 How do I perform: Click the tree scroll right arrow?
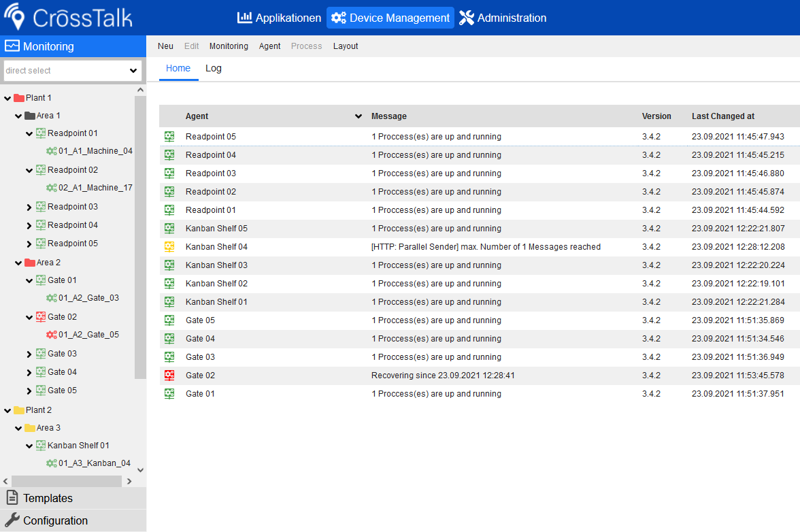pyautogui.click(x=129, y=481)
